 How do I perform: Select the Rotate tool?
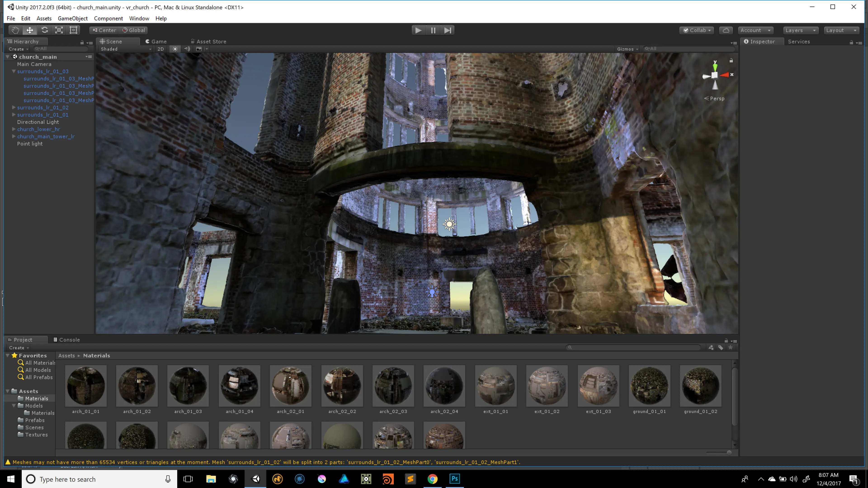pos(45,30)
